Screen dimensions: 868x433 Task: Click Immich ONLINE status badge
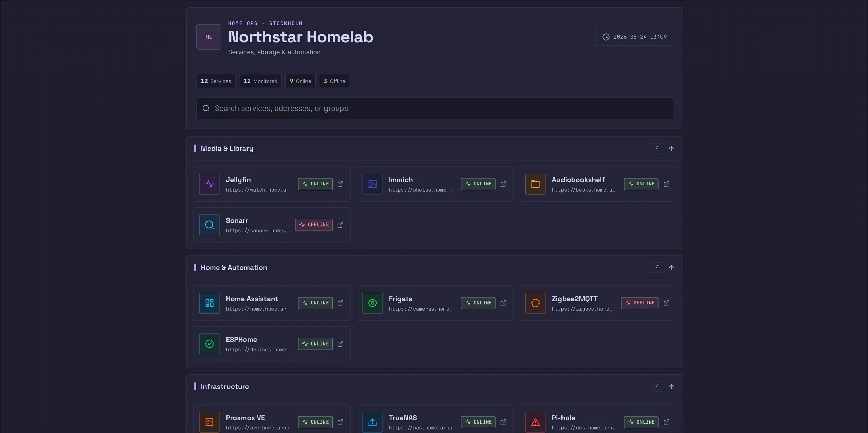[x=478, y=184]
